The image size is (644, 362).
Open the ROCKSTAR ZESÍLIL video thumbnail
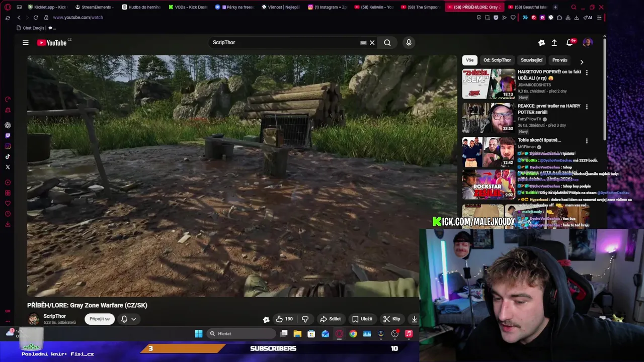489,185
